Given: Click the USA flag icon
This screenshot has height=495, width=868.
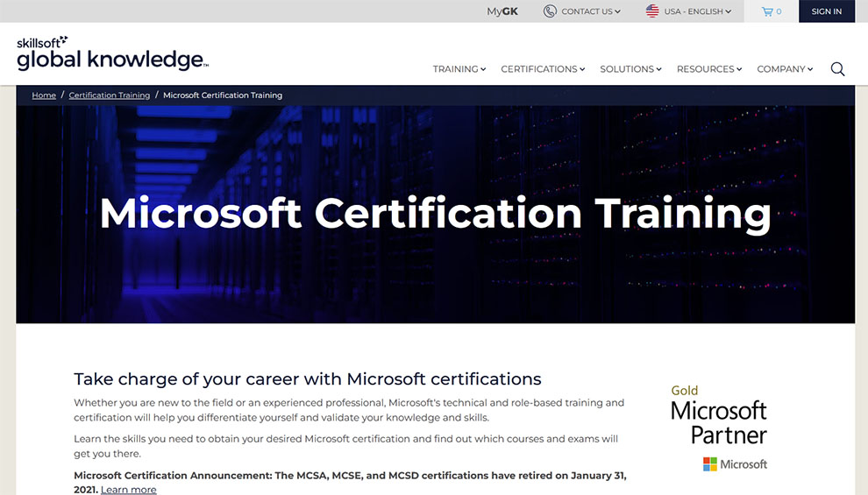Looking at the screenshot, I should 652,11.
